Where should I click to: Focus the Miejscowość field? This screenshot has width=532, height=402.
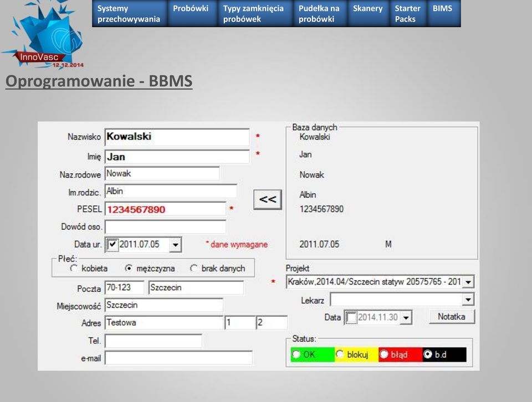tap(164, 305)
